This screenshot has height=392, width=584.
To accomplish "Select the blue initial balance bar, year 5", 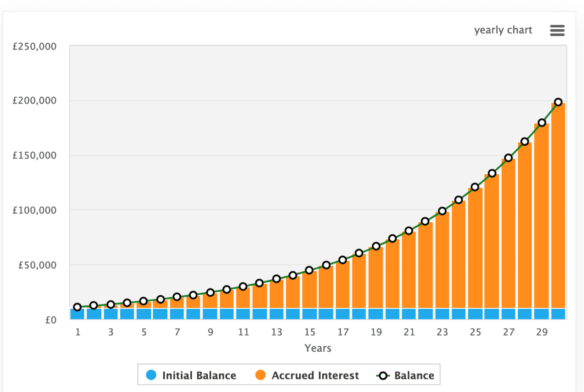I will (144, 314).
